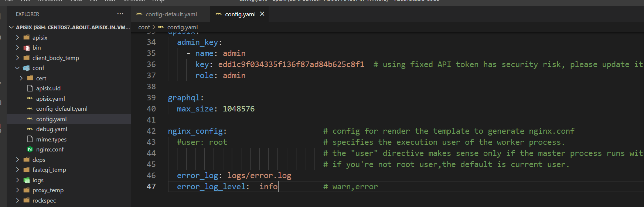Screen dimensions: 644x207
Task: Click the commented '#user: root' text
Action: tap(202, 142)
